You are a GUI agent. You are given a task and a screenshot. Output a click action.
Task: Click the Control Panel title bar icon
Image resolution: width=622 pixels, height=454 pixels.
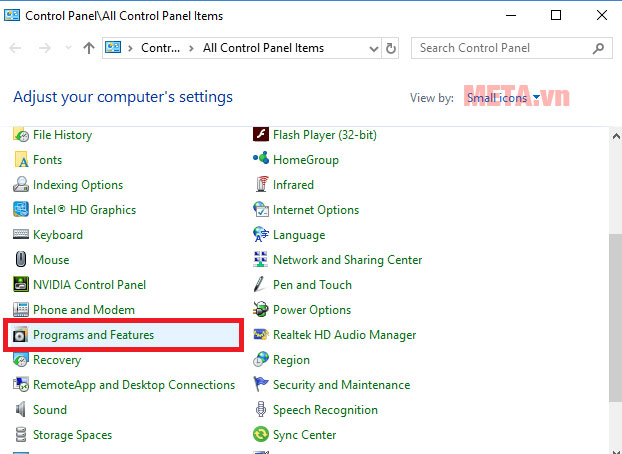point(12,15)
